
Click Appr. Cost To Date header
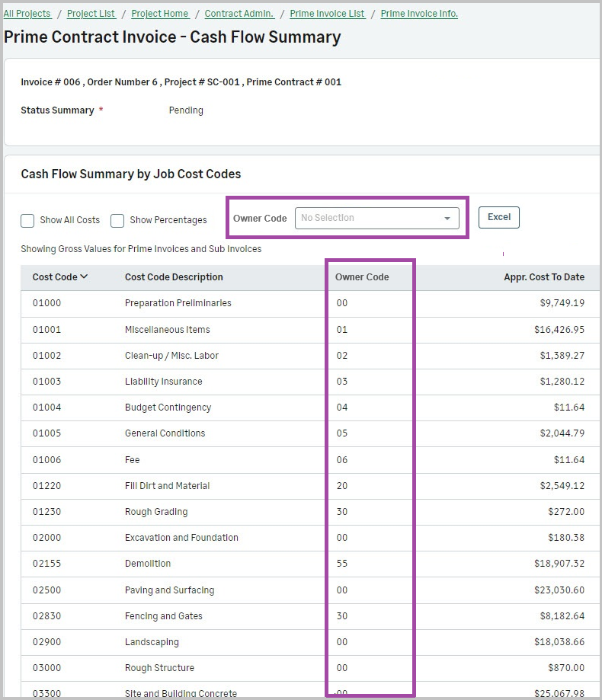[x=544, y=276]
